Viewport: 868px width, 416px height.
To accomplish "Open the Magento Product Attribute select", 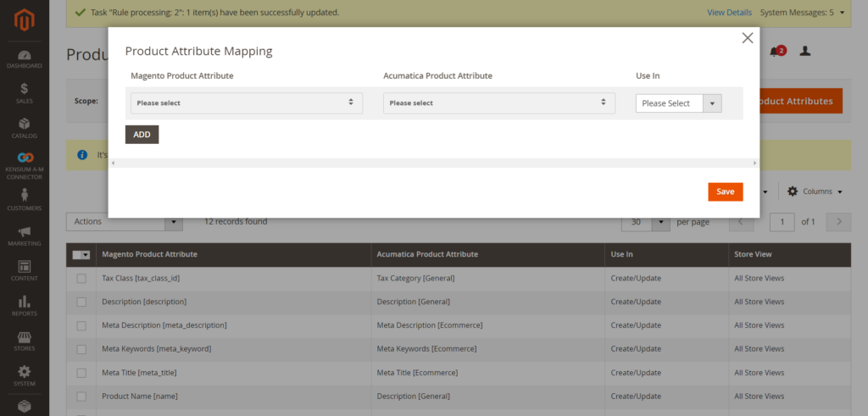I will 247,103.
